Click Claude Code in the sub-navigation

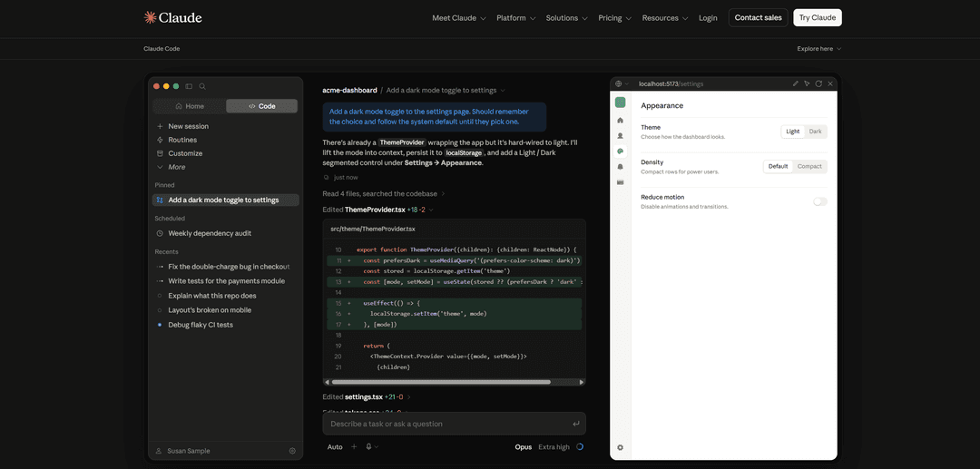[162, 49]
